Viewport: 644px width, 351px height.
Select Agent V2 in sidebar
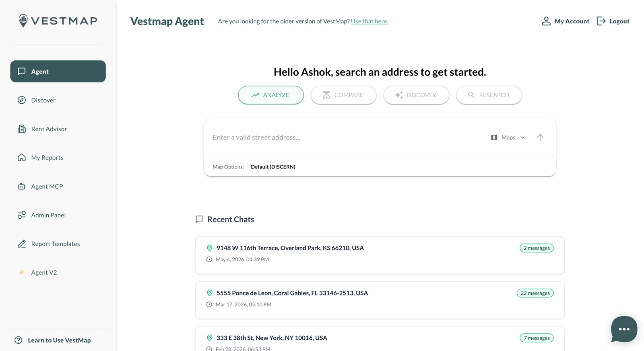(58, 272)
